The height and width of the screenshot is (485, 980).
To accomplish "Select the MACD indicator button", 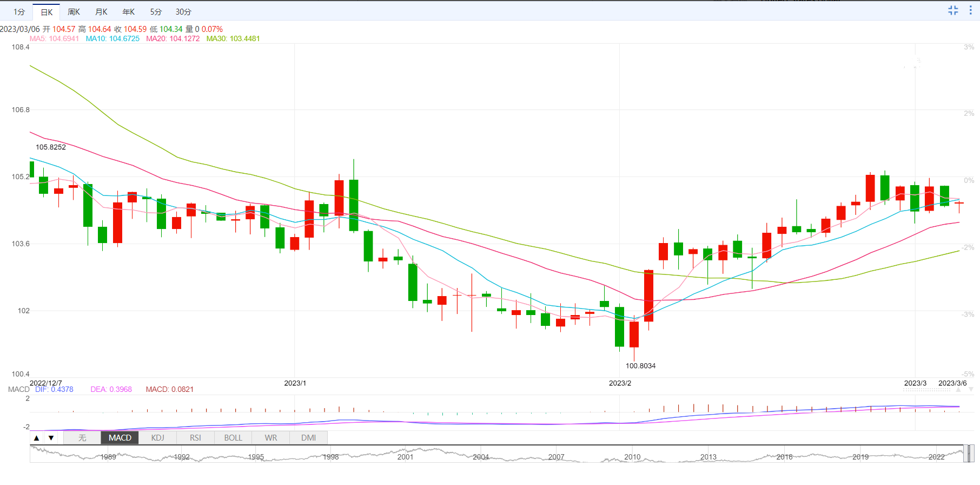I will click(120, 438).
